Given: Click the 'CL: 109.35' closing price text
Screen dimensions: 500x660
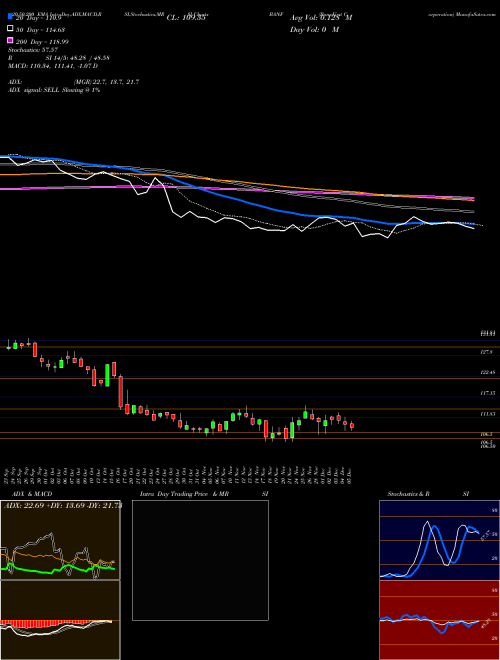Looking at the screenshot, I should click(x=186, y=18).
